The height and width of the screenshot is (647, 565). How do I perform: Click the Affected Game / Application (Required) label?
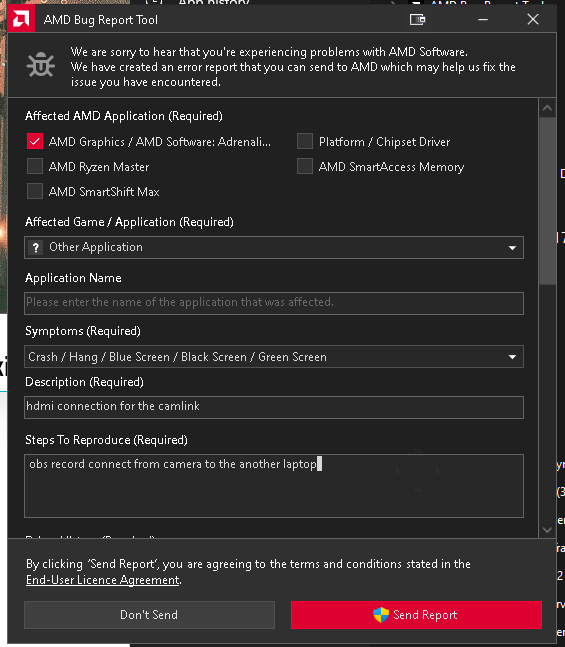(x=129, y=222)
